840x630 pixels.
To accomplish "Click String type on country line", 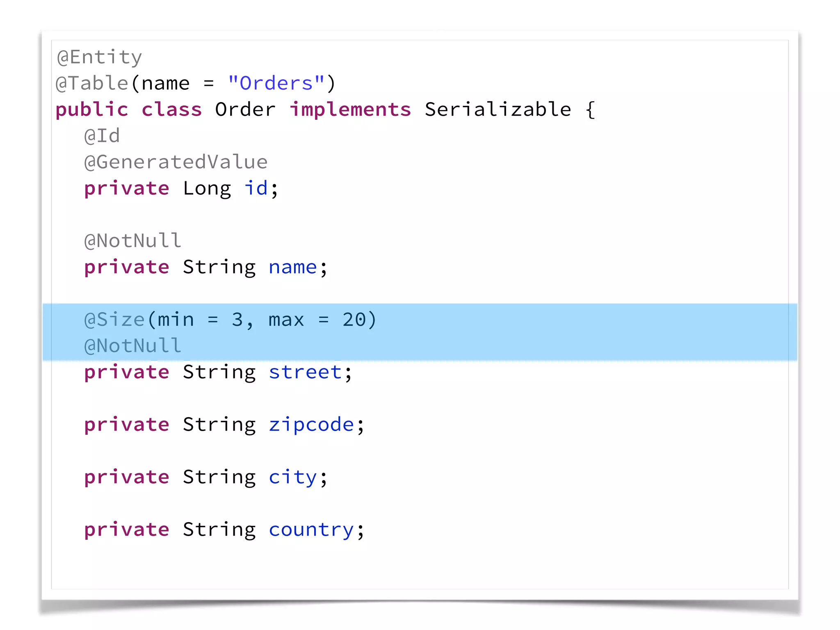I will point(219,530).
